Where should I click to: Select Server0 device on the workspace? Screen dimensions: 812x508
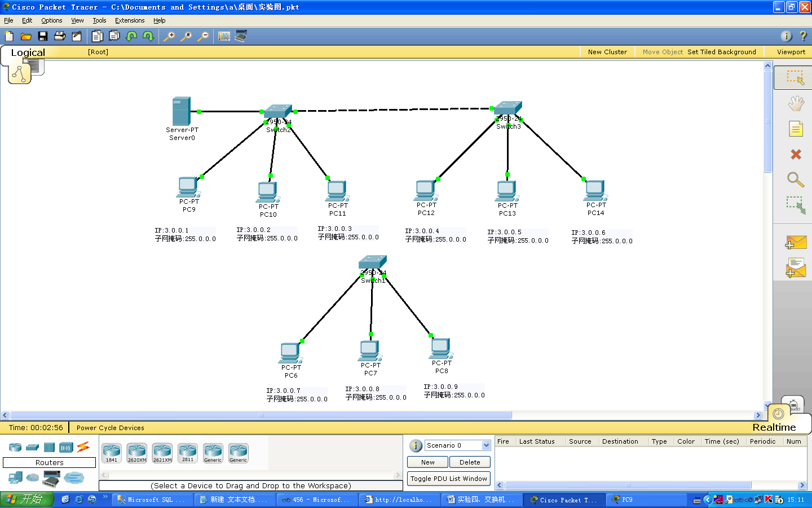(x=182, y=111)
